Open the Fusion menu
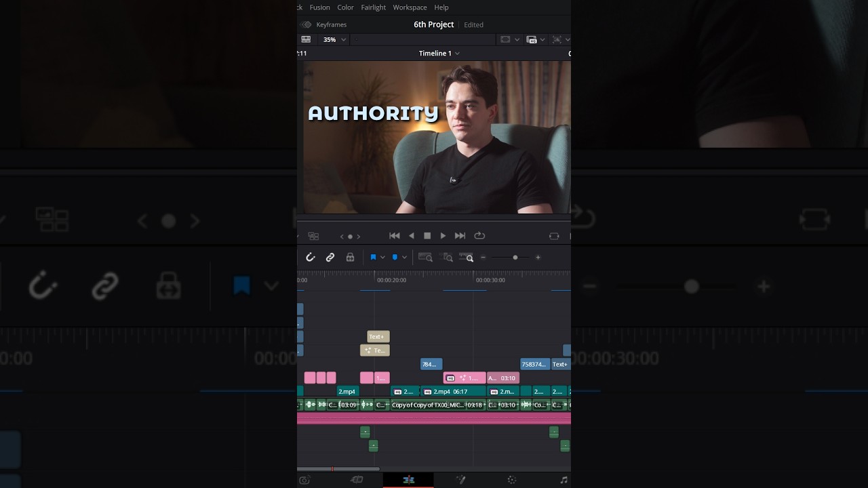868x488 pixels. (x=319, y=7)
